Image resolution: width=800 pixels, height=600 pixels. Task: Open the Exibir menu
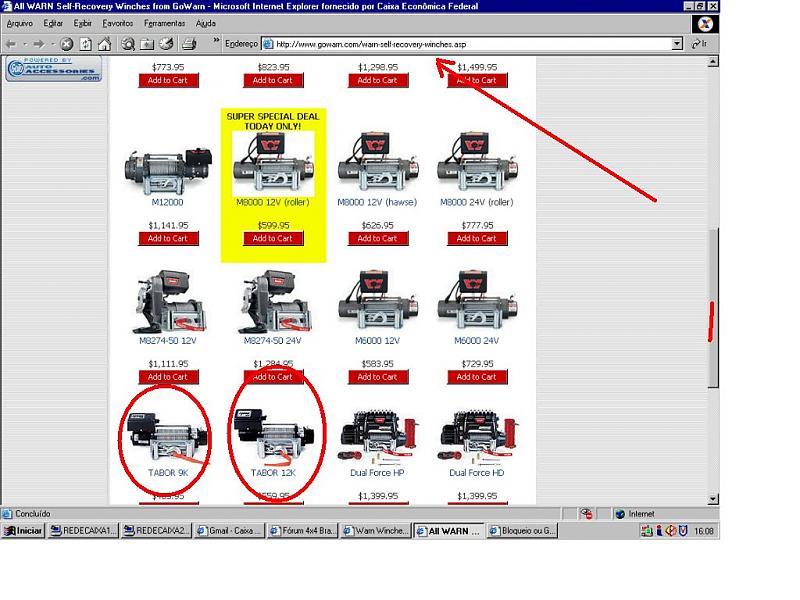pos(82,23)
